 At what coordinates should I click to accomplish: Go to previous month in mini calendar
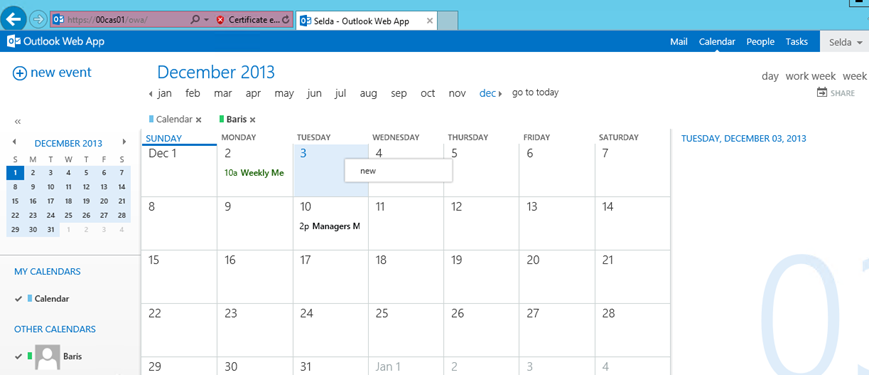(14, 142)
